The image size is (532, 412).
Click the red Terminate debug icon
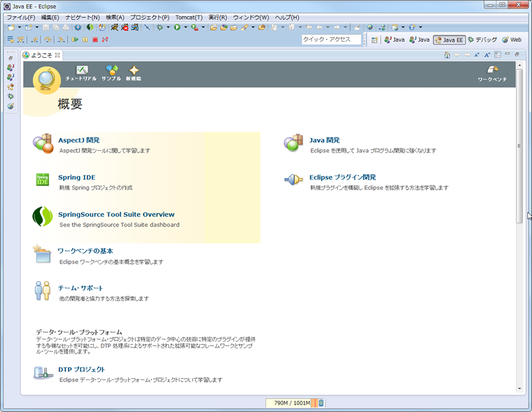coord(95,40)
